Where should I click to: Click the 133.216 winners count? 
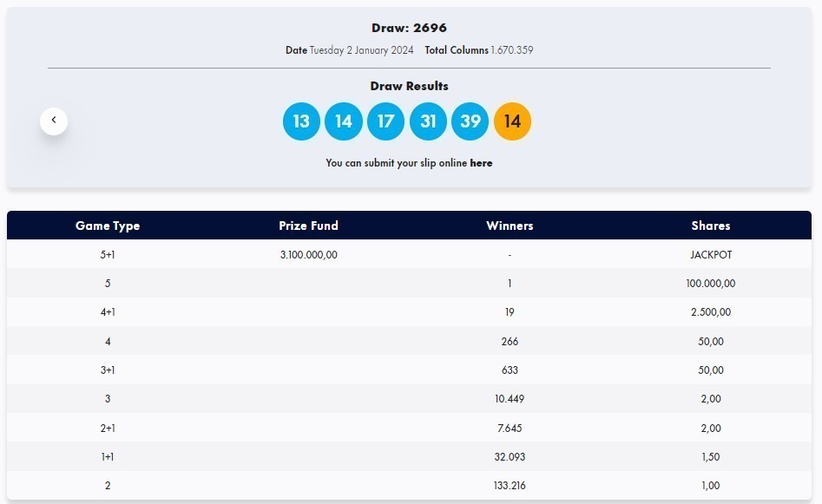pos(510,486)
